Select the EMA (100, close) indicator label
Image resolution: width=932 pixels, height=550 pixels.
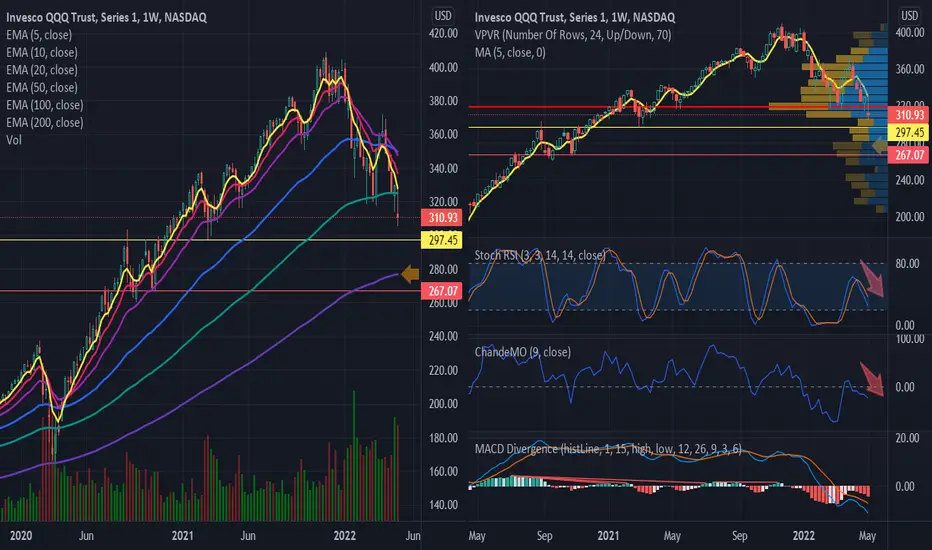45,105
